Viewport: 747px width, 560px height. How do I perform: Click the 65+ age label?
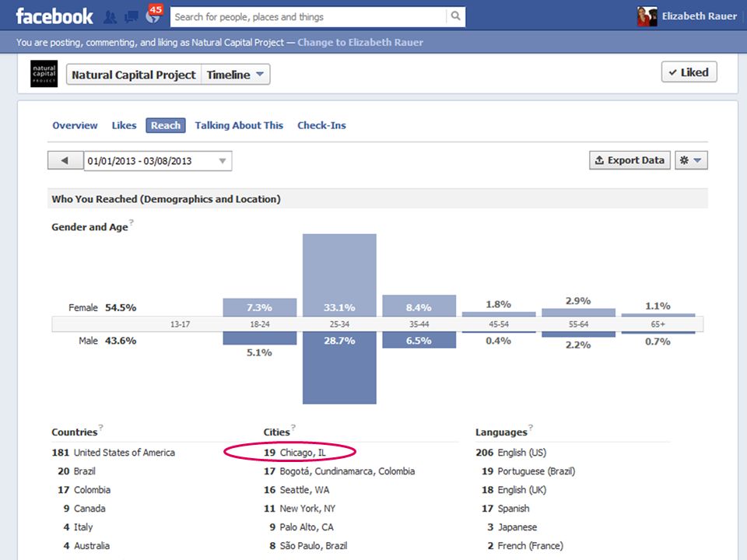pos(658,324)
